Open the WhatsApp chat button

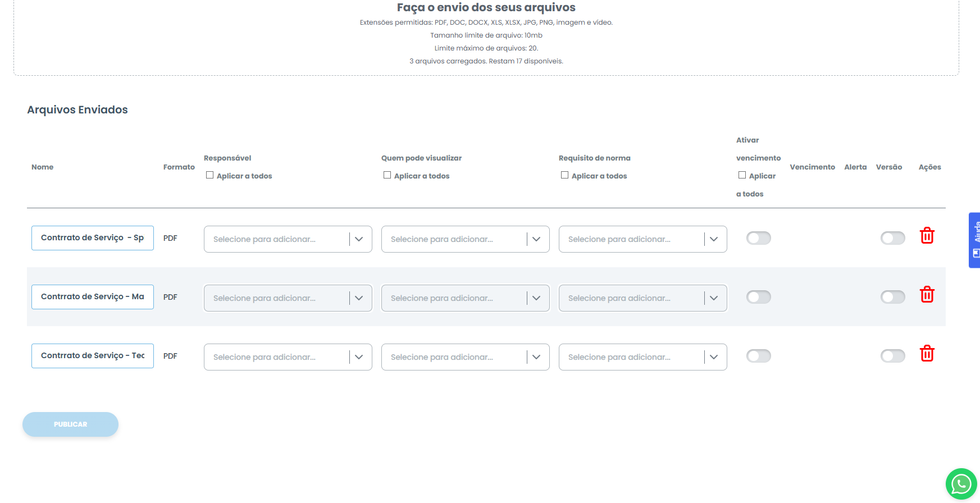[x=961, y=484]
